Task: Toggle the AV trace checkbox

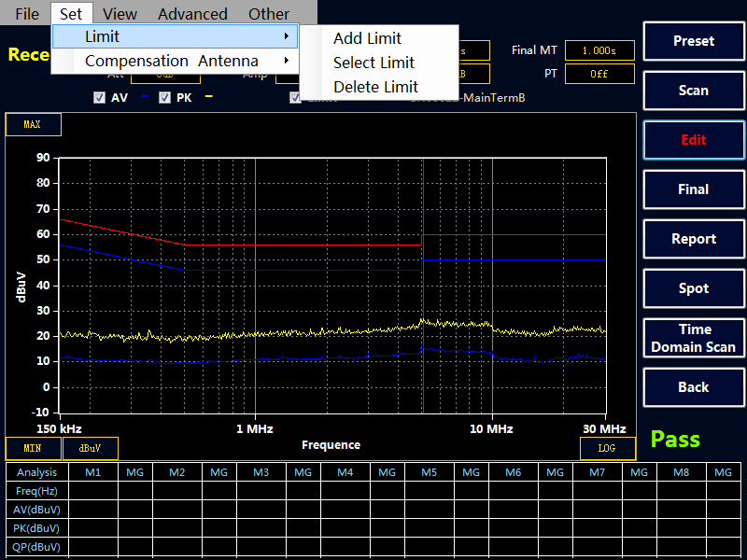Action: pos(99,97)
